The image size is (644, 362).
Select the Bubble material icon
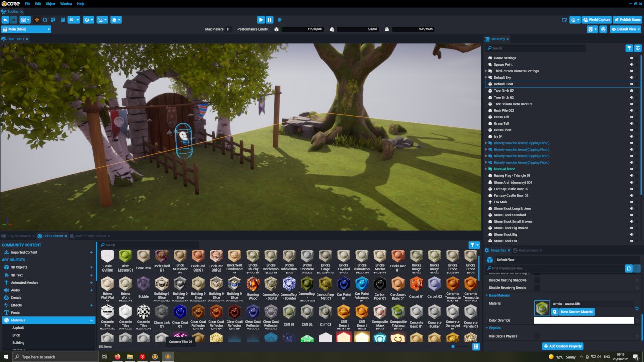pos(143,283)
